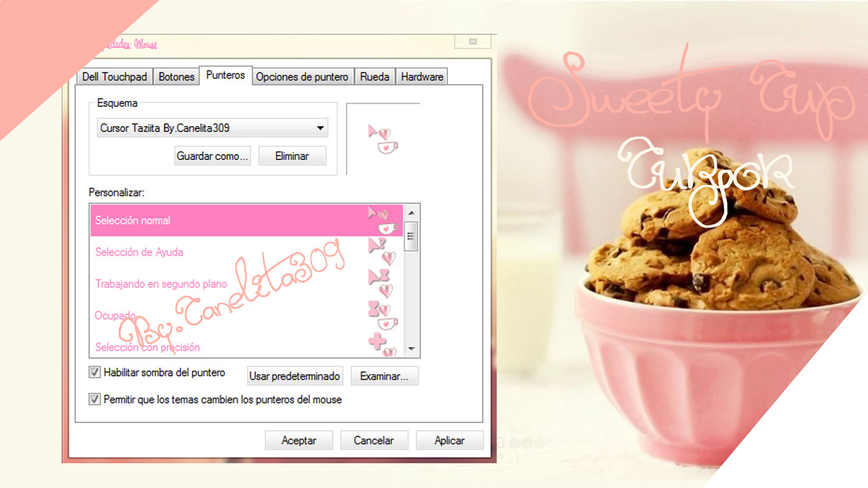Viewport: 868px width, 488px height.
Task: Toggle Habilitar sombra del puntero checkbox
Action: pyautogui.click(x=95, y=372)
